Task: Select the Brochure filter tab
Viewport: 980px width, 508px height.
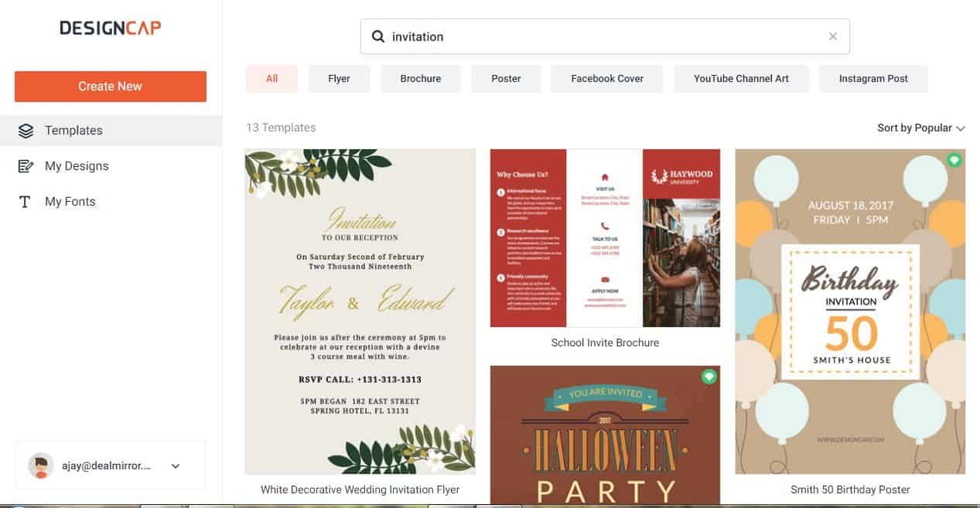Action: [421, 79]
